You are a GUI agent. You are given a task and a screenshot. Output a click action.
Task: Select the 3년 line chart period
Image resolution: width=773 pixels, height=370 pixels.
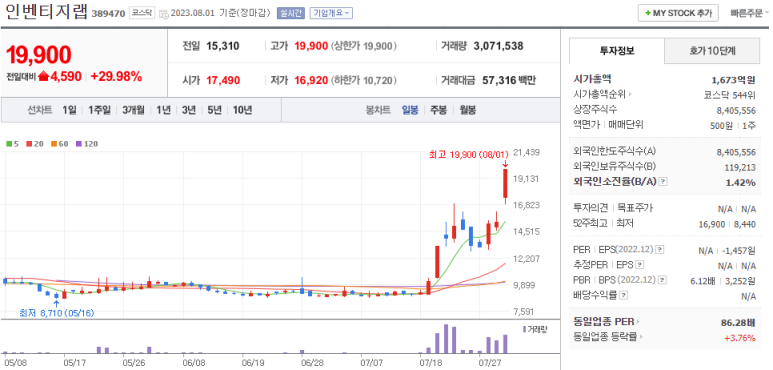point(189,110)
